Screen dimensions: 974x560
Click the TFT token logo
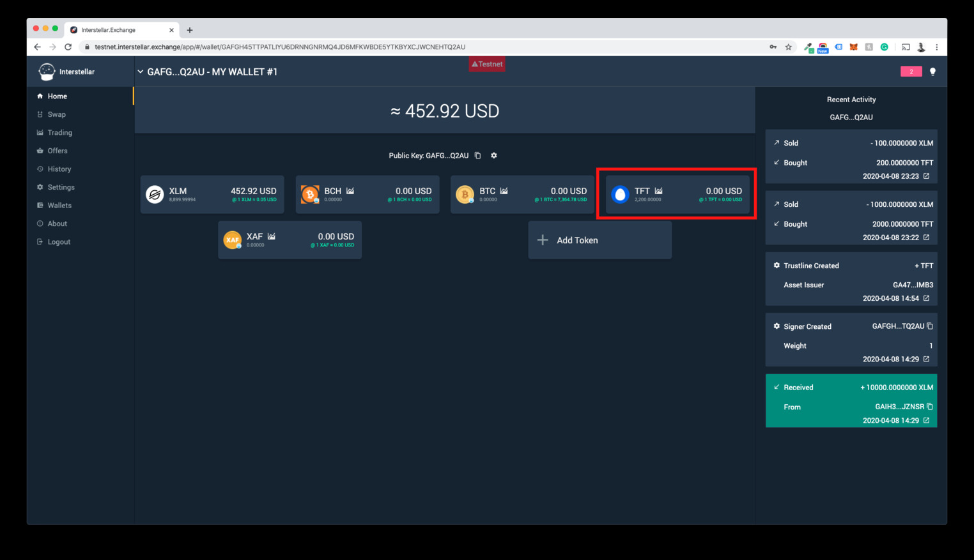pyautogui.click(x=620, y=194)
